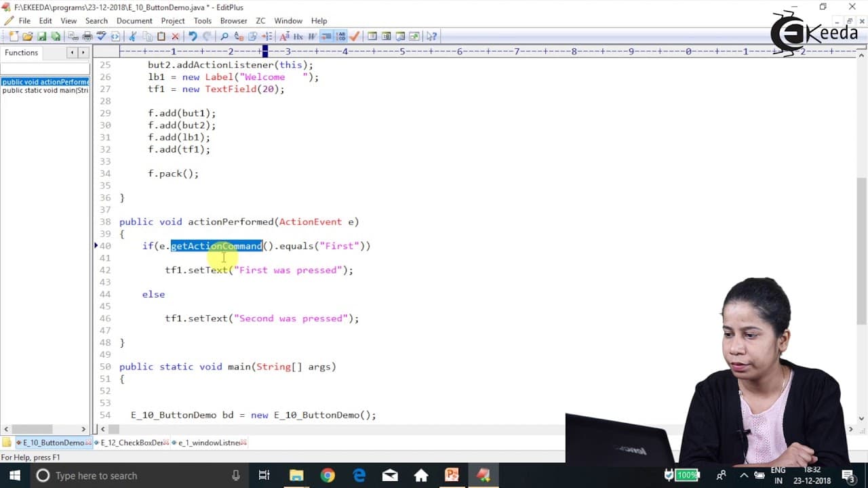This screenshot has height=488, width=868.
Task: Open the Search menu
Action: tap(96, 20)
